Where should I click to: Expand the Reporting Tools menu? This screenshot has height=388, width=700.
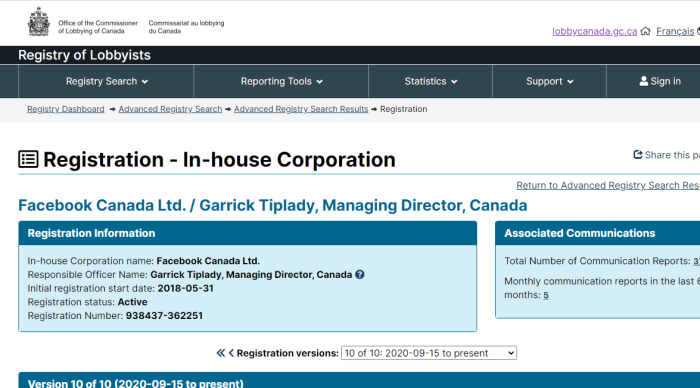281,81
